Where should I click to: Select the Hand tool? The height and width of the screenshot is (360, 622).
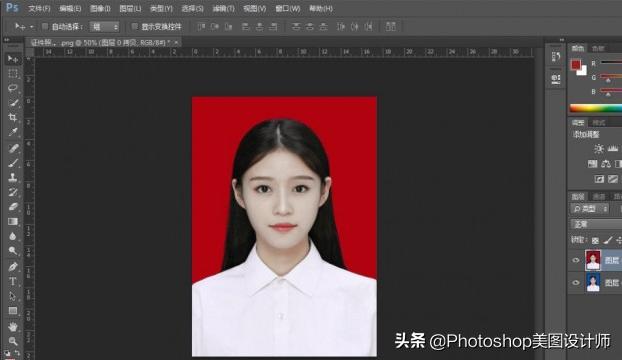coord(13,327)
